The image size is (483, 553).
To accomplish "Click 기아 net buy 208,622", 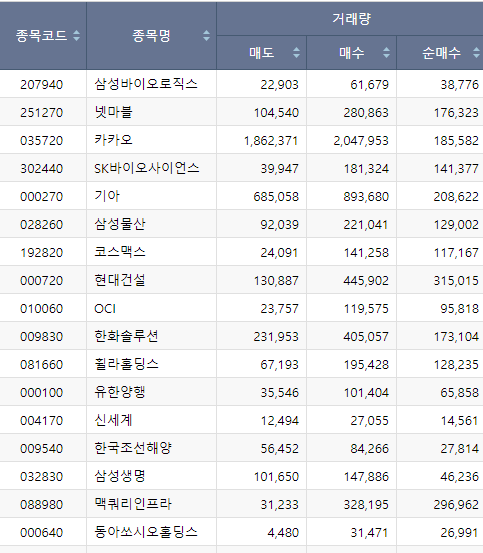I will tap(456, 196).
